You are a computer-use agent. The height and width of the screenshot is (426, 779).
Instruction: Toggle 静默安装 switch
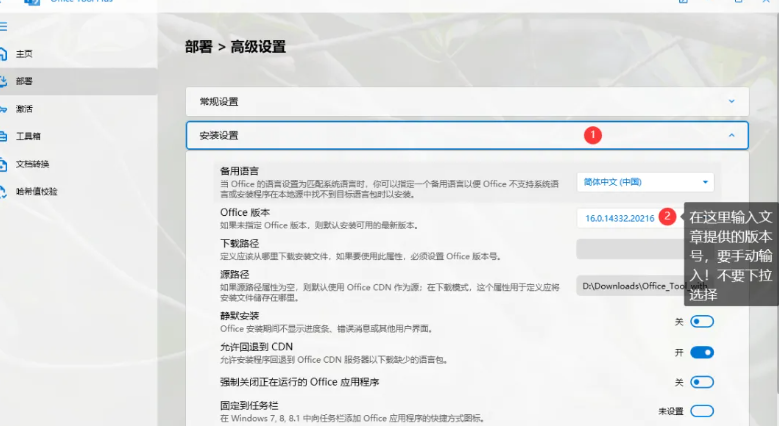tap(702, 322)
